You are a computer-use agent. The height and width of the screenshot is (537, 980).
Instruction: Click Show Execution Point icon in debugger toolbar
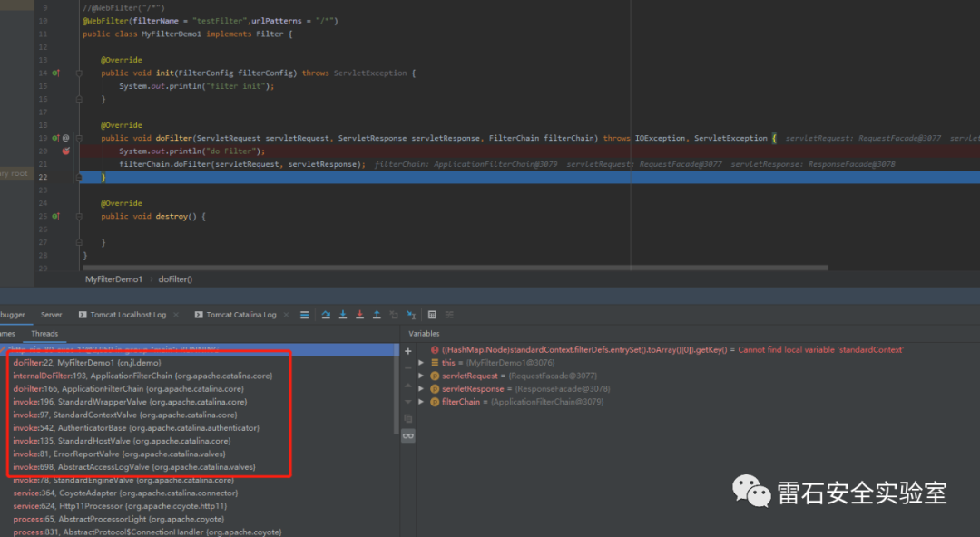coord(304,315)
